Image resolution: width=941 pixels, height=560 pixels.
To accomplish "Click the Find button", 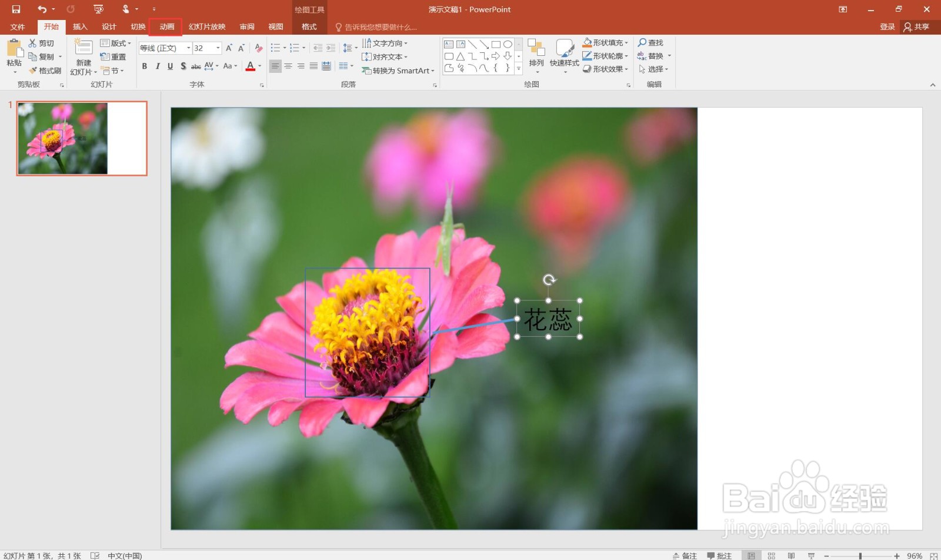I will point(650,43).
